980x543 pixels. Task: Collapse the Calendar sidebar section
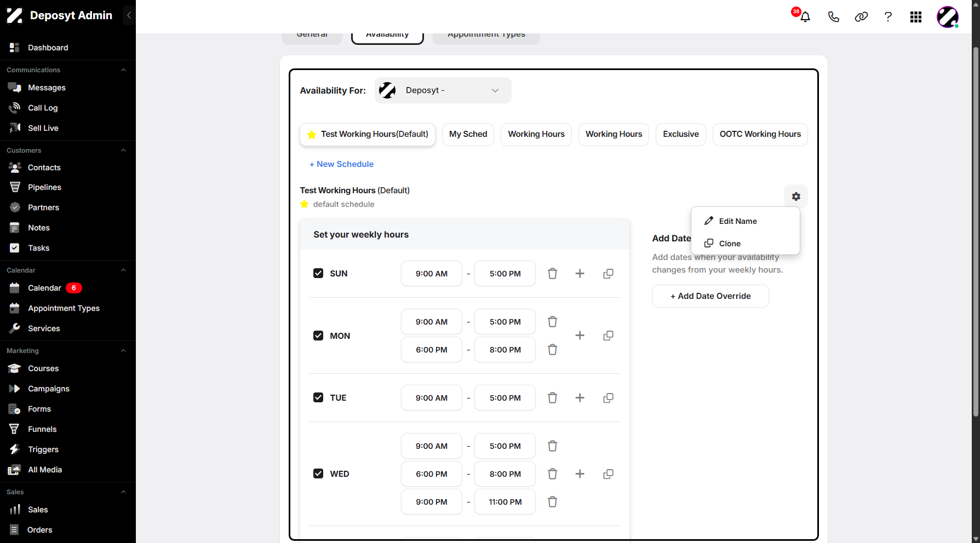(123, 270)
